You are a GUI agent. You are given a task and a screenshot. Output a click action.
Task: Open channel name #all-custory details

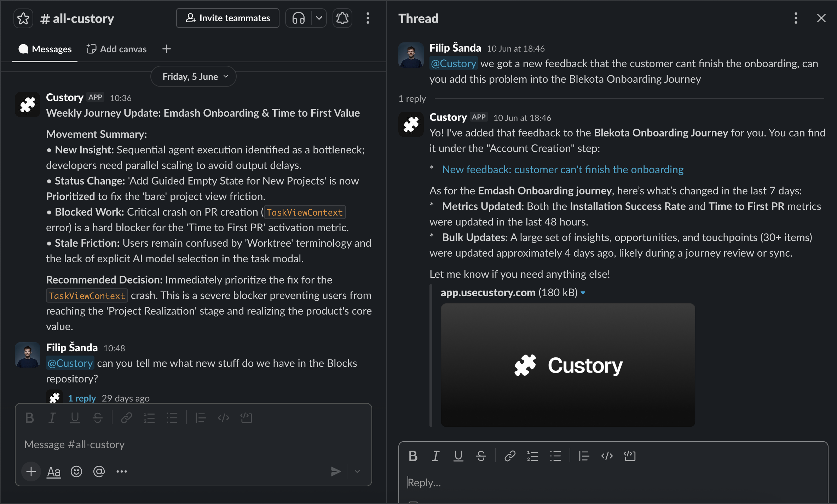pos(77,18)
